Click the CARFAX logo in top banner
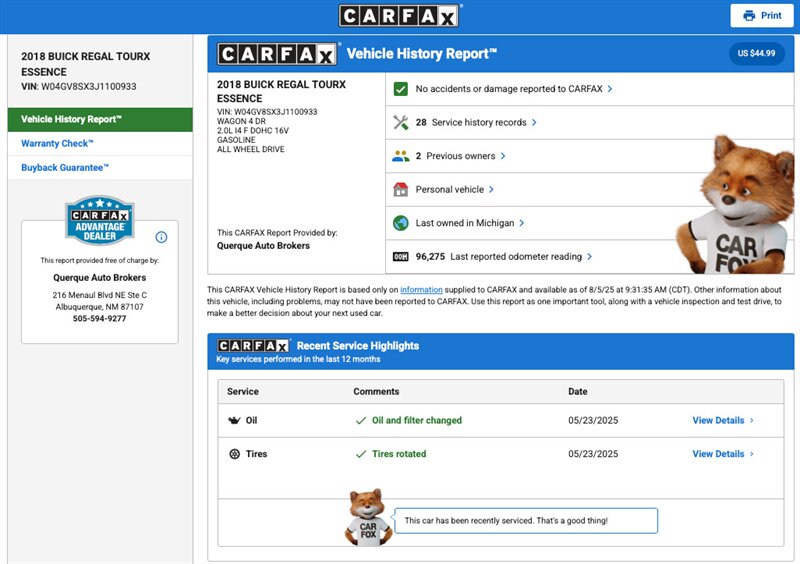 (398, 16)
